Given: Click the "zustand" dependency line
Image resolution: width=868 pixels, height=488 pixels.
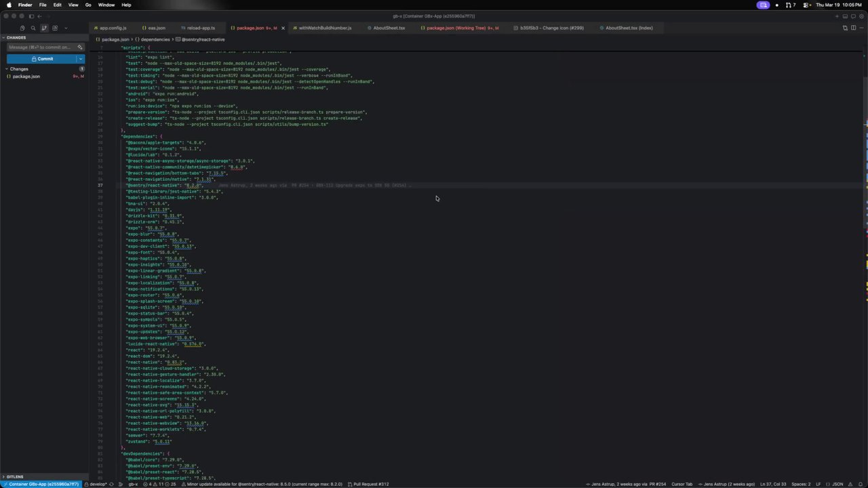Looking at the screenshot, I should coord(149,441).
